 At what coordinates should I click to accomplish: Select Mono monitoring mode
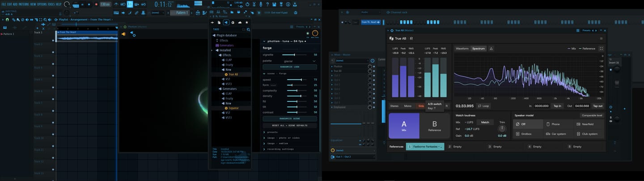(x=408, y=106)
